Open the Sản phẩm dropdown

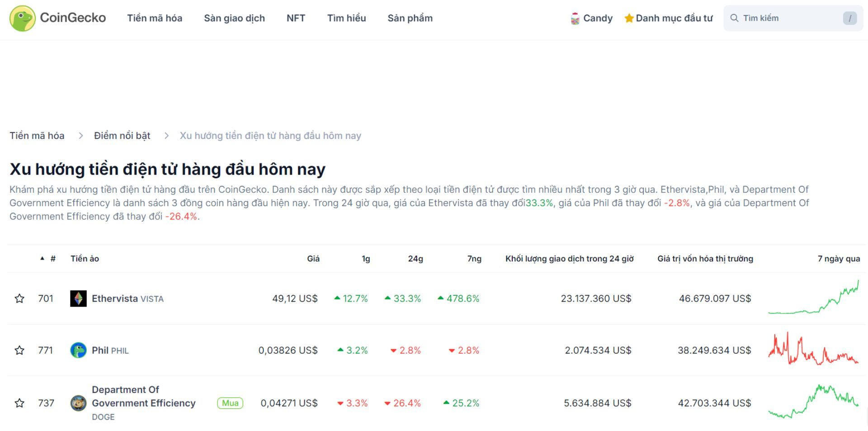(410, 18)
